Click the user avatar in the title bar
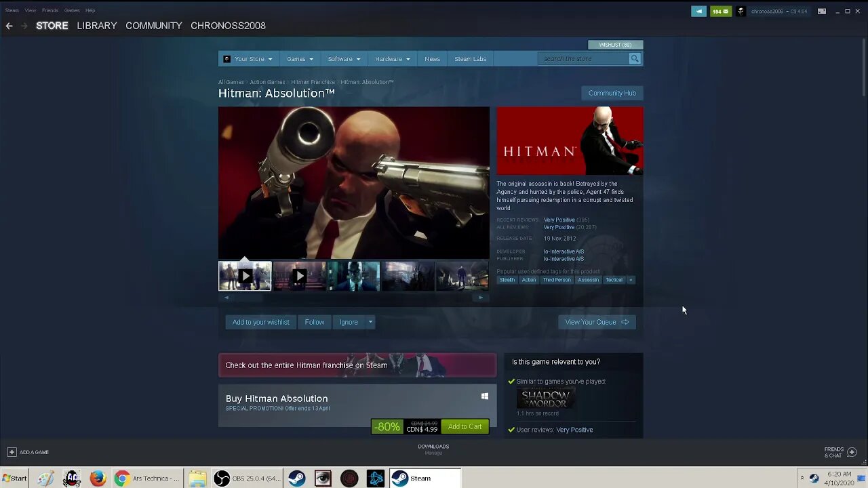Image resolution: width=868 pixels, height=488 pixels. pyautogui.click(x=741, y=11)
